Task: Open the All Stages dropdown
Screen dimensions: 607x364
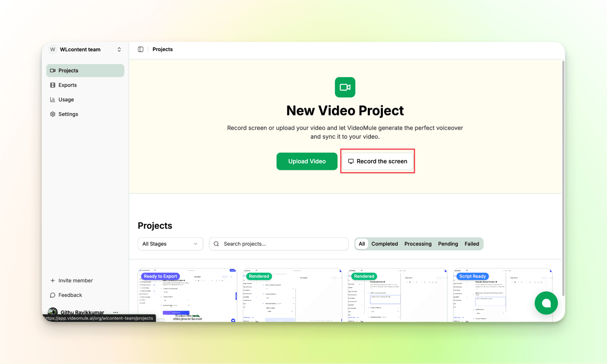Action: coord(170,244)
